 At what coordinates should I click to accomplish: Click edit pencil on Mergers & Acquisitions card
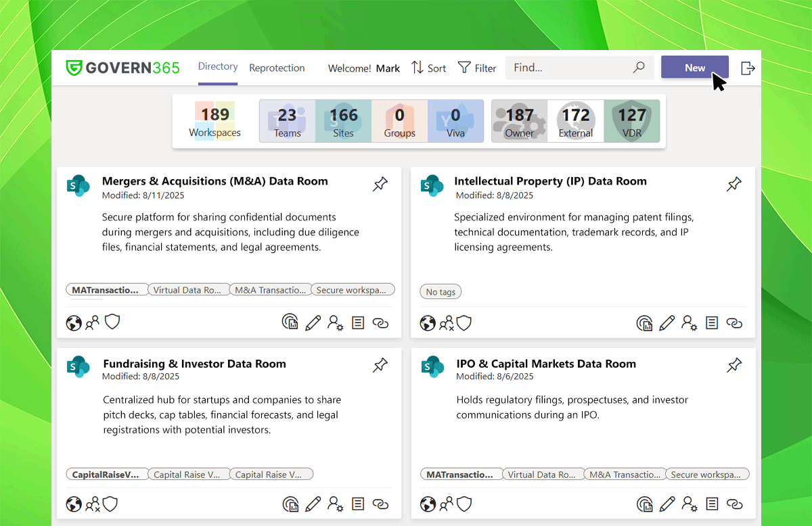coord(313,323)
